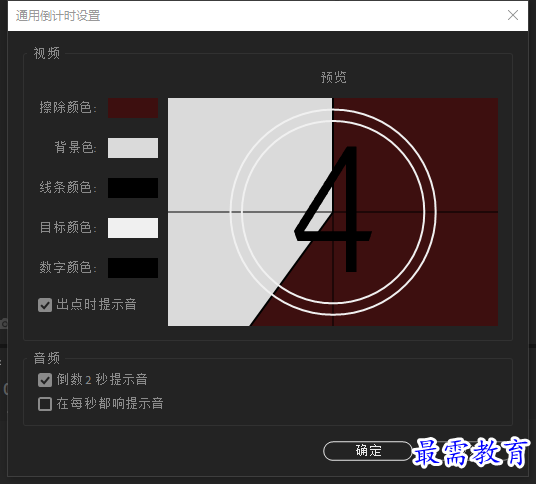Click the 音频 group title
Screen dimensions: 536x484
click(47, 358)
